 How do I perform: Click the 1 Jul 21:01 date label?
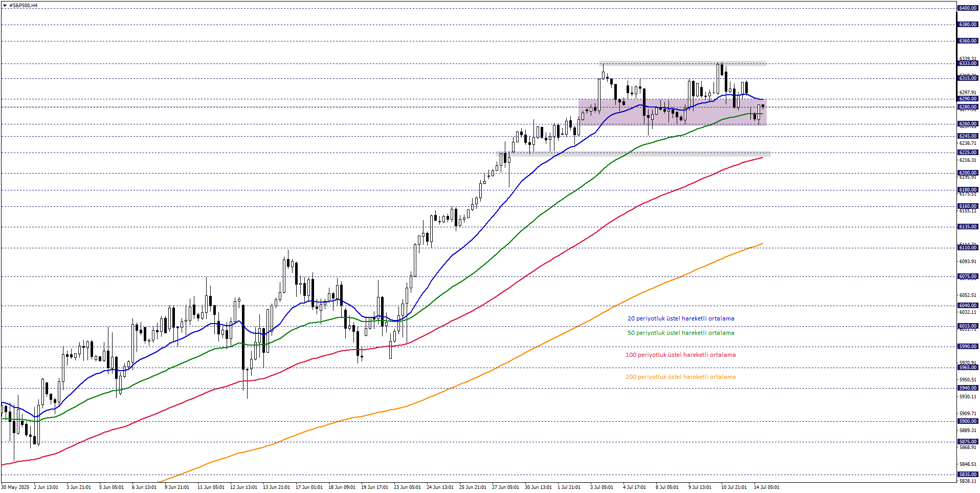point(569,487)
